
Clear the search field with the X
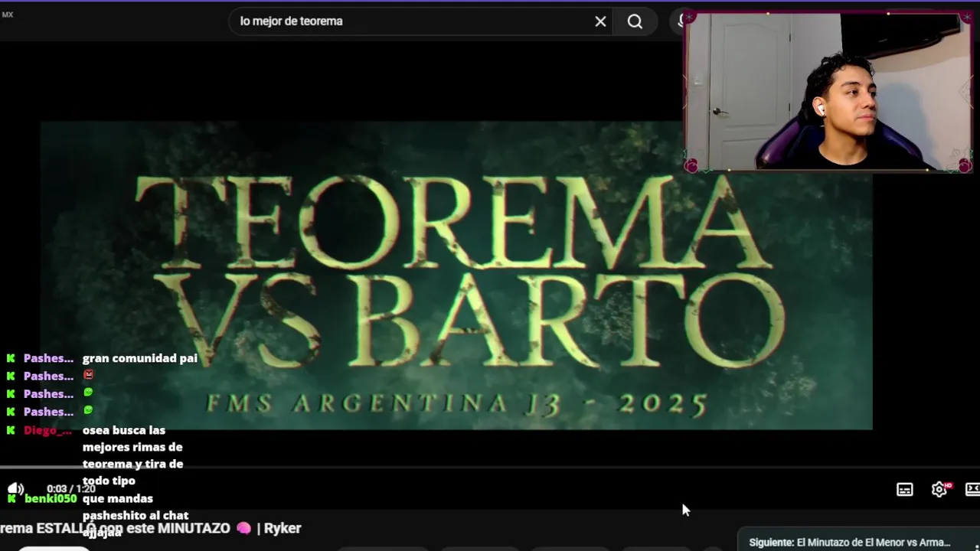[600, 21]
